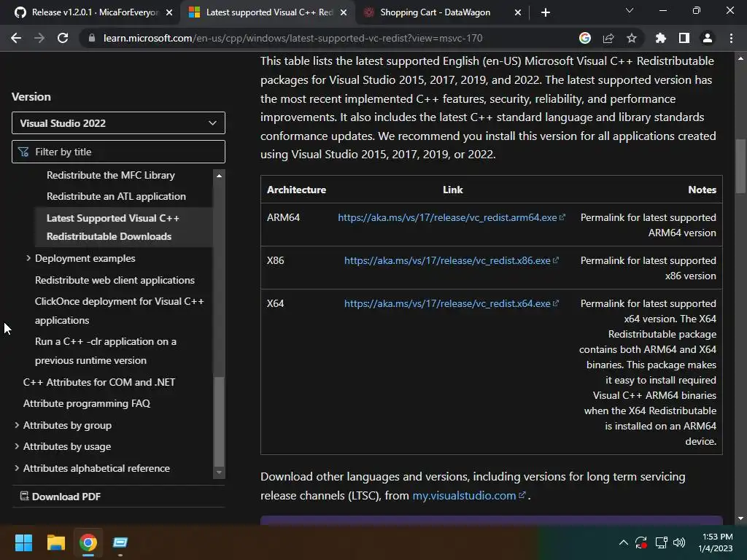Click the sidebar scrollbar thumb
The image size is (747, 560).
219,421
